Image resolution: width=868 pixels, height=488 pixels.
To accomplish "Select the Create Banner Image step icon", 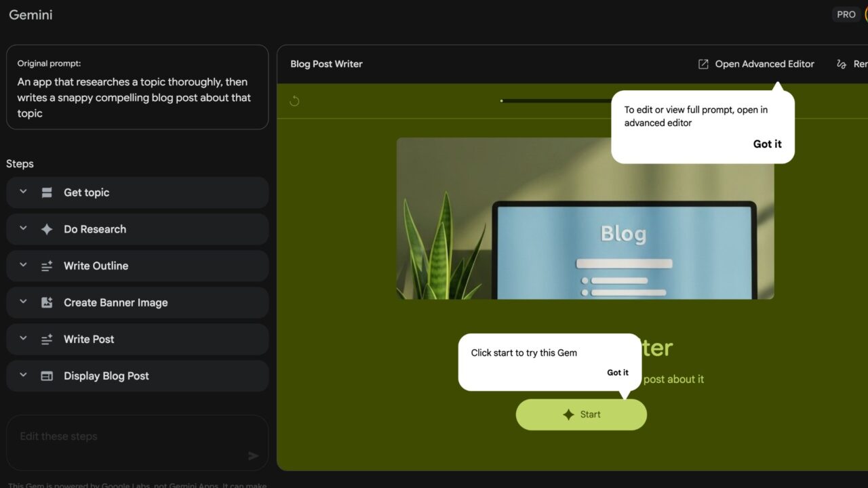I will point(46,302).
